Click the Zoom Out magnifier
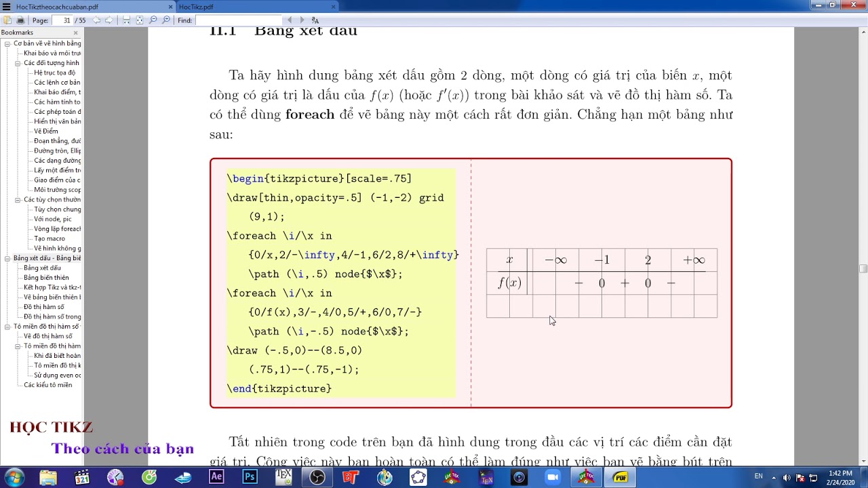 pos(153,20)
